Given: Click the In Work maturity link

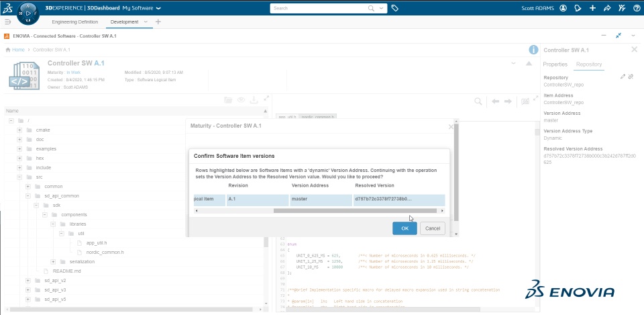Looking at the screenshot, I should pos(74,73).
